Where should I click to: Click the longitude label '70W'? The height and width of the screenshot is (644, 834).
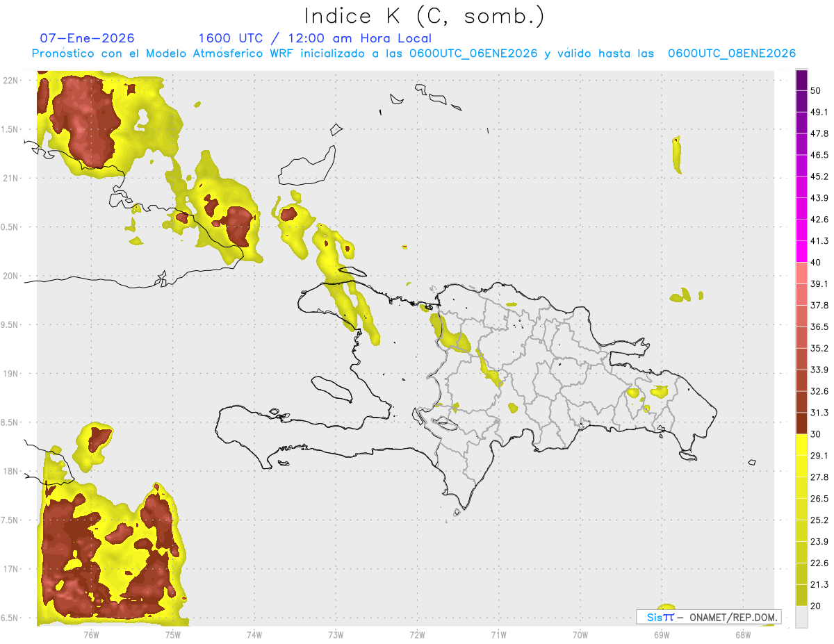[x=580, y=635]
